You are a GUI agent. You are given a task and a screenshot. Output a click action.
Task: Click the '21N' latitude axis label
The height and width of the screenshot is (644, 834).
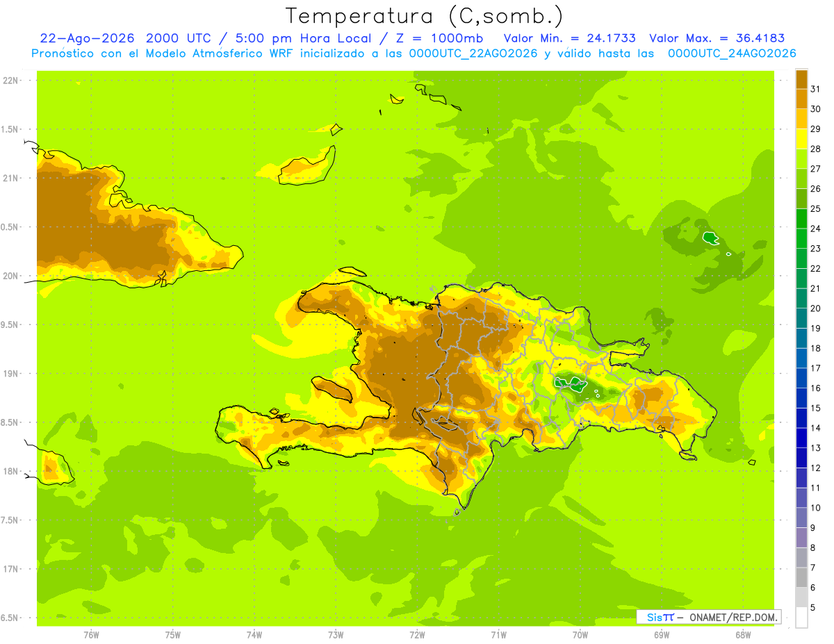point(11,178)
